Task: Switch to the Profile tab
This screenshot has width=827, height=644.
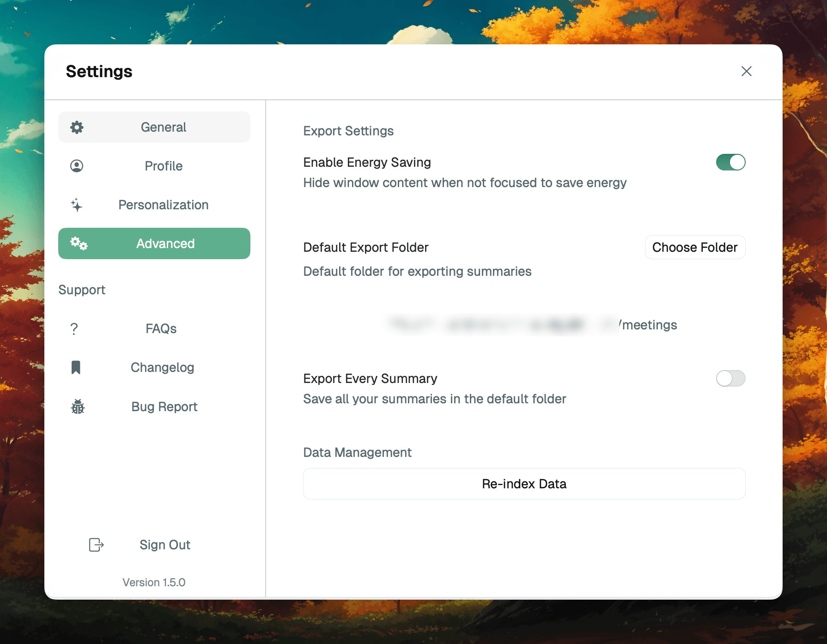Action: pos(154,166)
